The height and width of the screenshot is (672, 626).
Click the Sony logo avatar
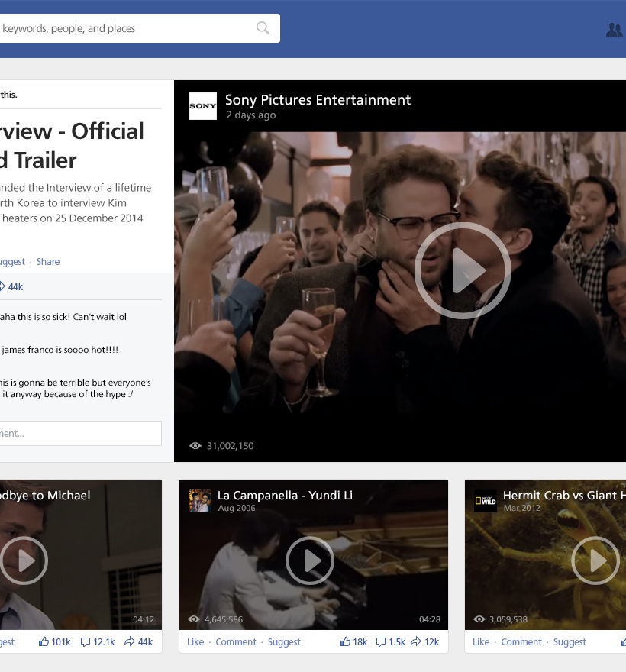[203, 106]
